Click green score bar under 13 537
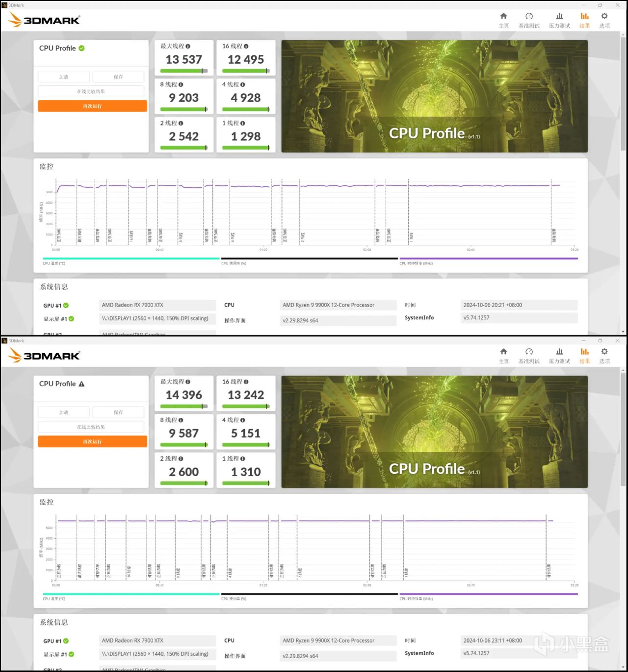 click(184, 71)
